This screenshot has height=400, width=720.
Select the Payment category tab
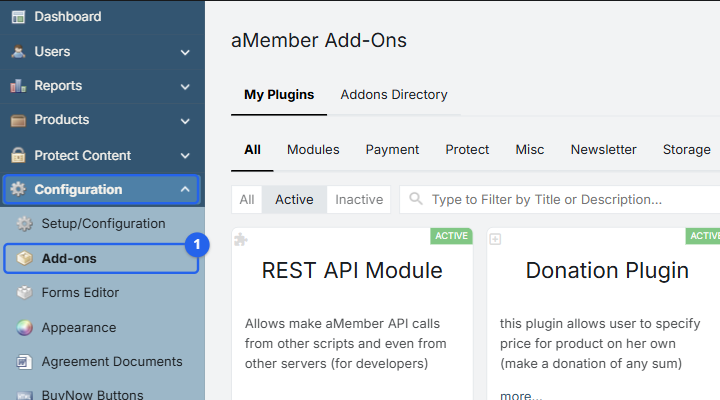pyautogui.click(x=392, y=150)
